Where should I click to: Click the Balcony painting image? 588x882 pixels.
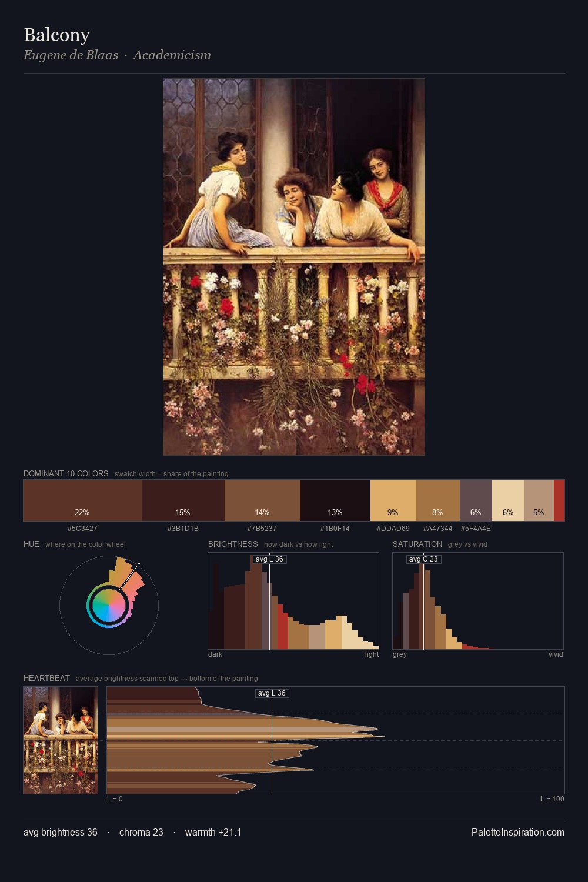[294, 267]
